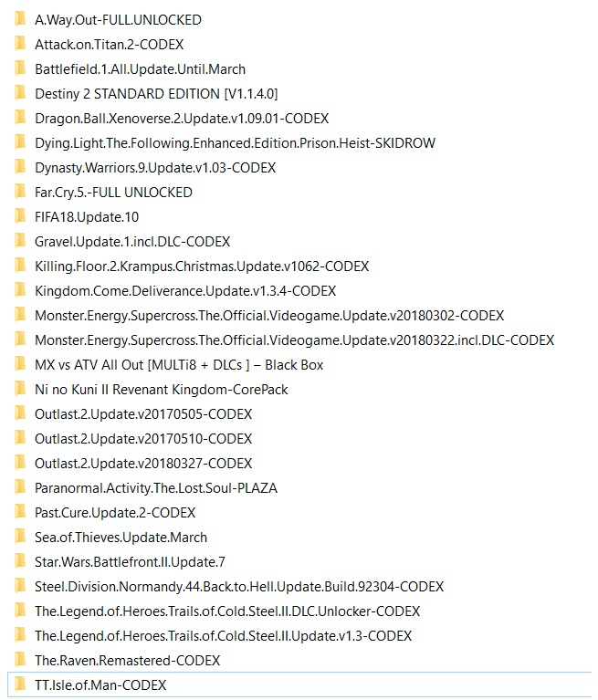Click the folder icon beside FIFA18.Update.10
Screen dimensions: 598x700
click(x=20, y=216)
